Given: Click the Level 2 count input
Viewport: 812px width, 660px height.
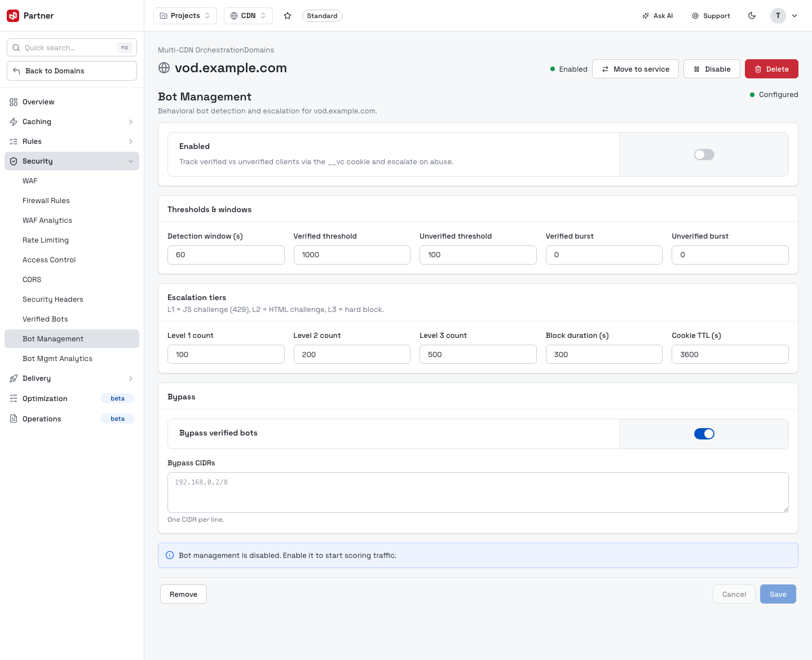Looking at the screenshot, I should [352, 354].
